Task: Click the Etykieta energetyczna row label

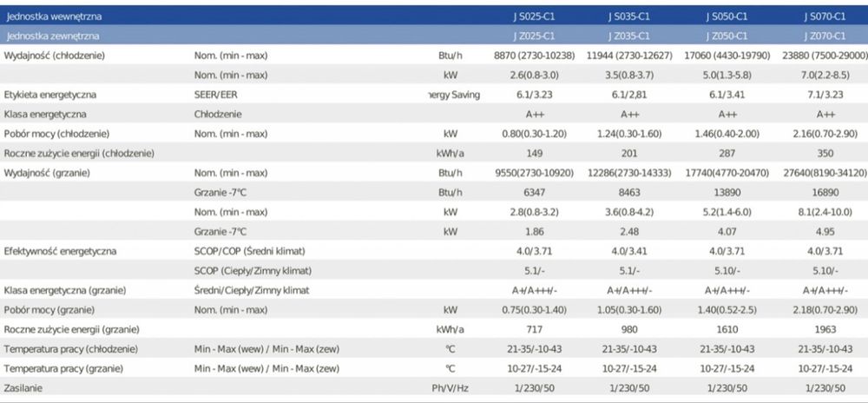Action: tap(49, 95)
